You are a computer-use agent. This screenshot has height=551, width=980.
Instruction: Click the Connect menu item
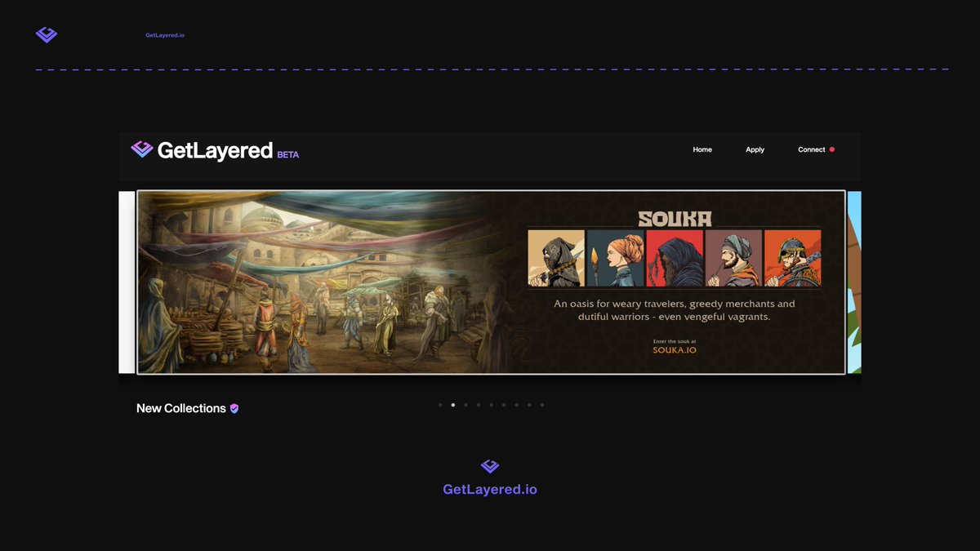[x=812, y=149]
